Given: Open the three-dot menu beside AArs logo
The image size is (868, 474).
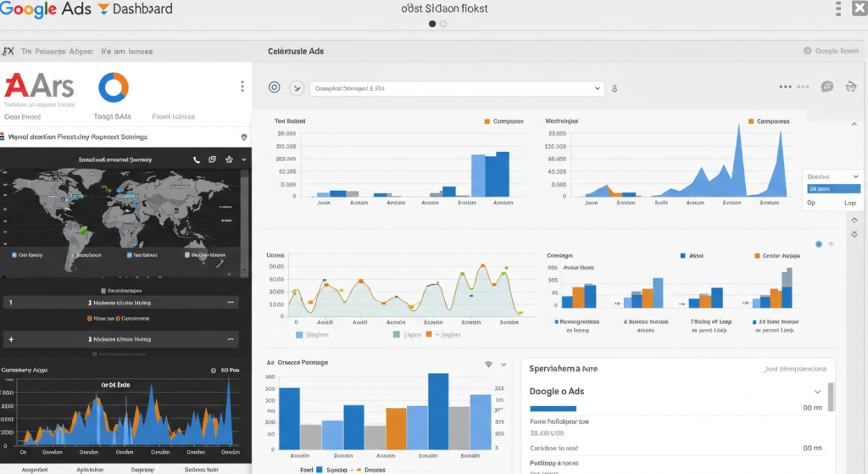Looking at the screenshot, I should [242, 86].
